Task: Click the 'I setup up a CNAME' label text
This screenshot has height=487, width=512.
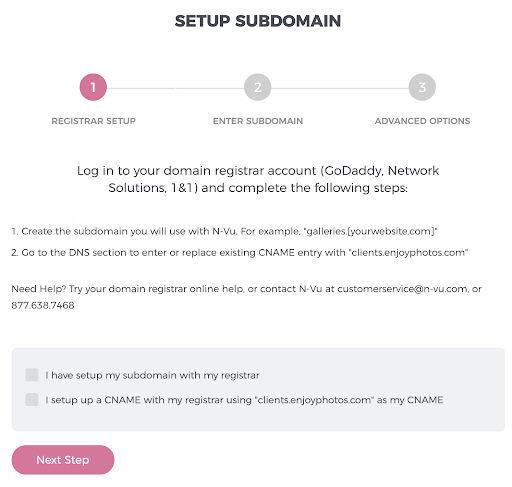Action: click(x=244, y=400)
